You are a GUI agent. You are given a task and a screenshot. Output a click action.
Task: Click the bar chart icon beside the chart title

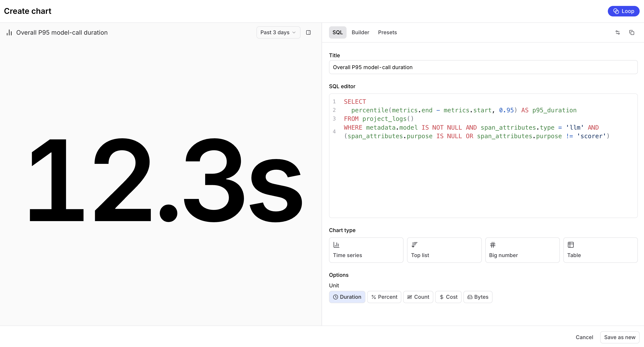[9, 32]
